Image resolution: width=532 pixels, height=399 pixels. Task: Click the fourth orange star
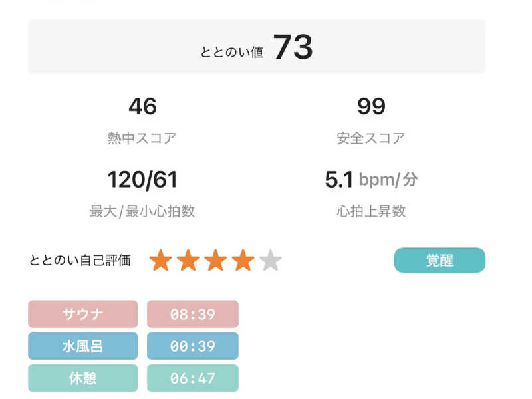click(x=243, y=260)
